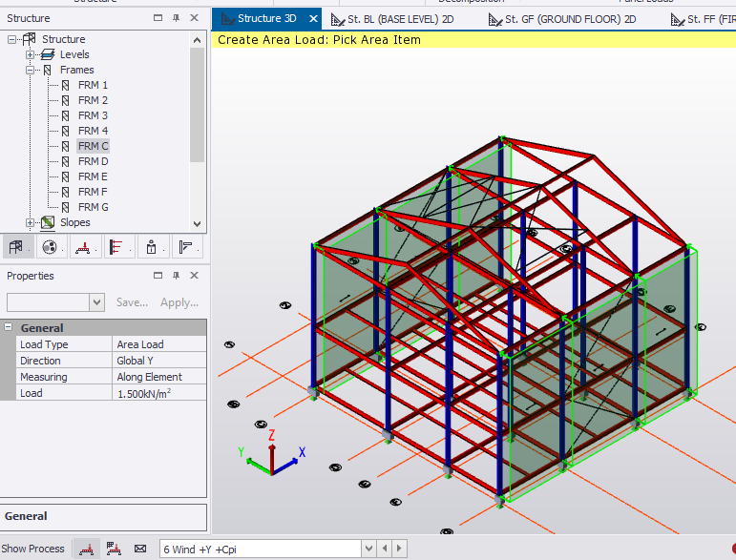
Task: Select FRM F in Frames tree
Action: click(x=93, y=192)
